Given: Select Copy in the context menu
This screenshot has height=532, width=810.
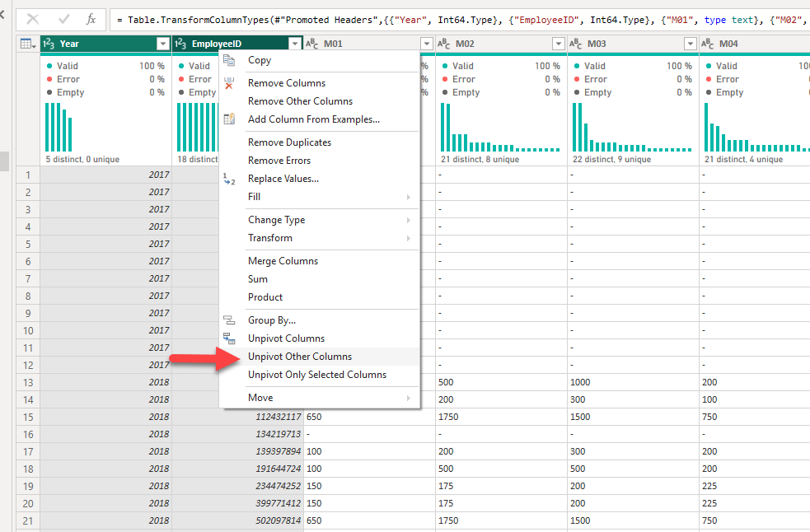Looking at the screenshot, I should [x=259, y=60].
